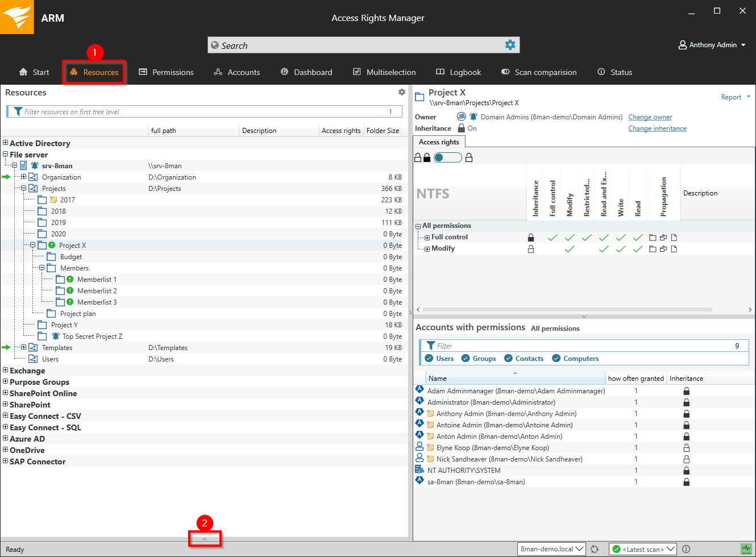Expand the Active Directory tree node

point(6,143)
